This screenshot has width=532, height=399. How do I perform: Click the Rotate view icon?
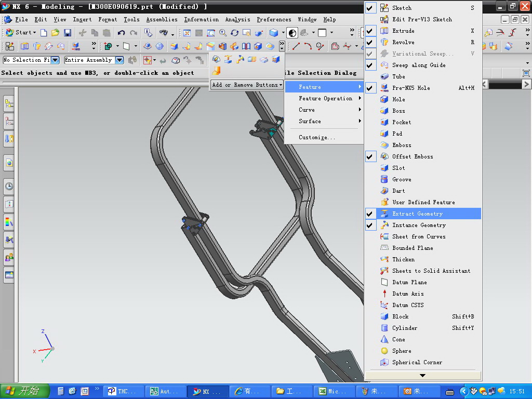coord(234,33)
